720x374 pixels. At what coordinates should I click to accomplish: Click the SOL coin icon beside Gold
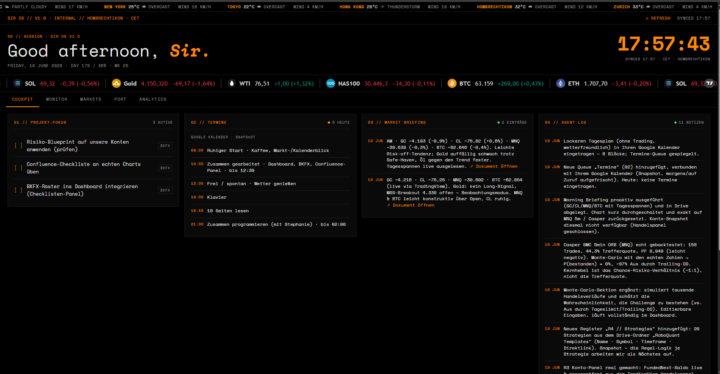(x=17, y=83)
